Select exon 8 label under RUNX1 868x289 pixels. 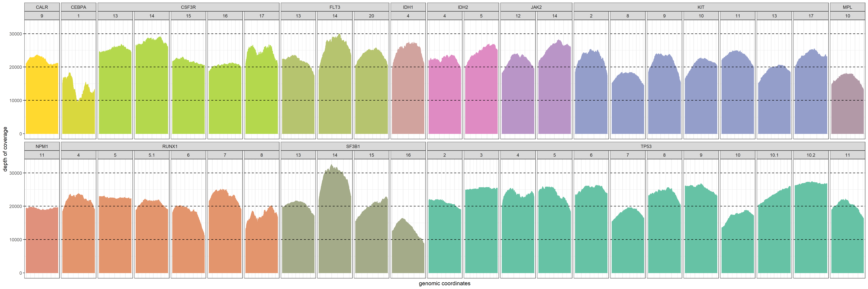[x=262, y=155]
